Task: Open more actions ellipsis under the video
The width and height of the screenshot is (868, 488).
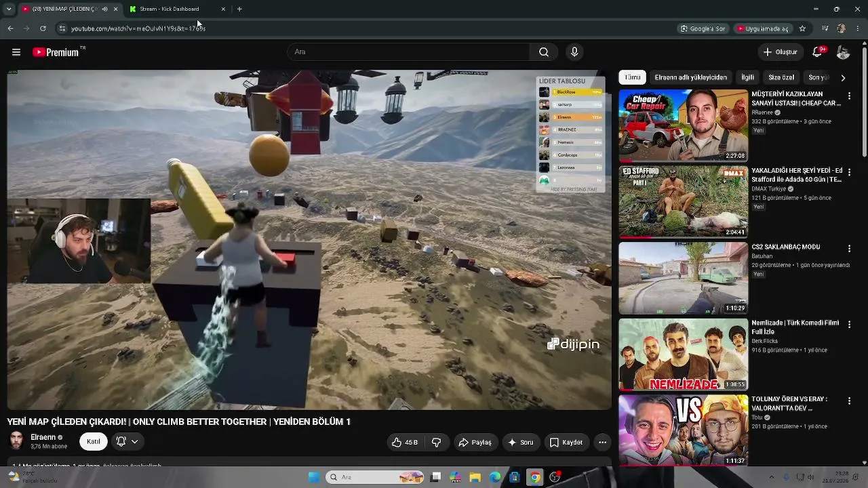Action: pos(602,443)
